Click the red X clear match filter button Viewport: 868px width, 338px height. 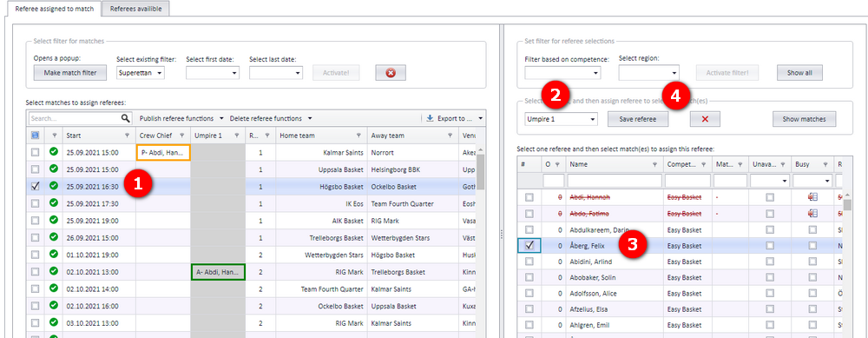click(391, 73)
